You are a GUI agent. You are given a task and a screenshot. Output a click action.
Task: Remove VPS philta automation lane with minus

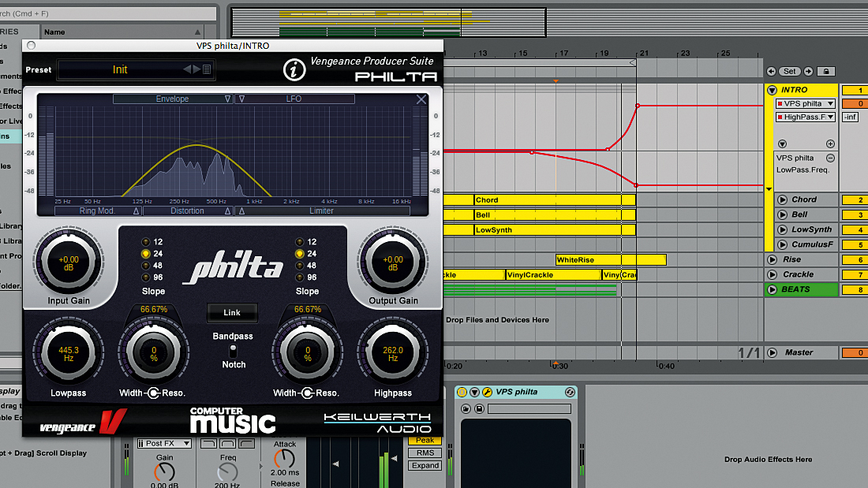[830, 158]
